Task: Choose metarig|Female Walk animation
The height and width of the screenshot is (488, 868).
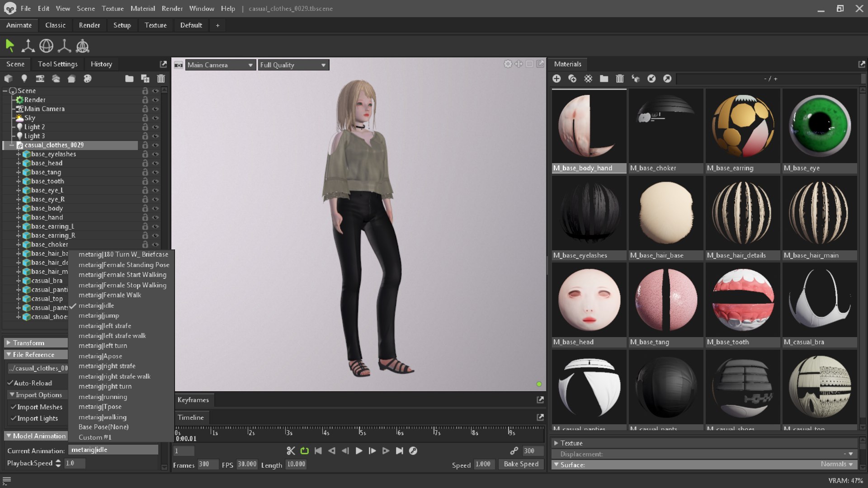Action: pos(110,295)
